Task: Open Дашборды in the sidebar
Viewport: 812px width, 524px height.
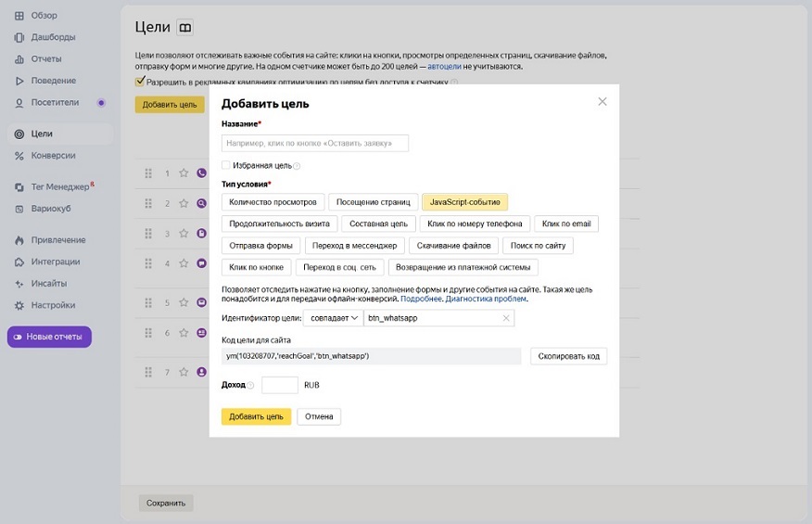Action: pos(52,37)
